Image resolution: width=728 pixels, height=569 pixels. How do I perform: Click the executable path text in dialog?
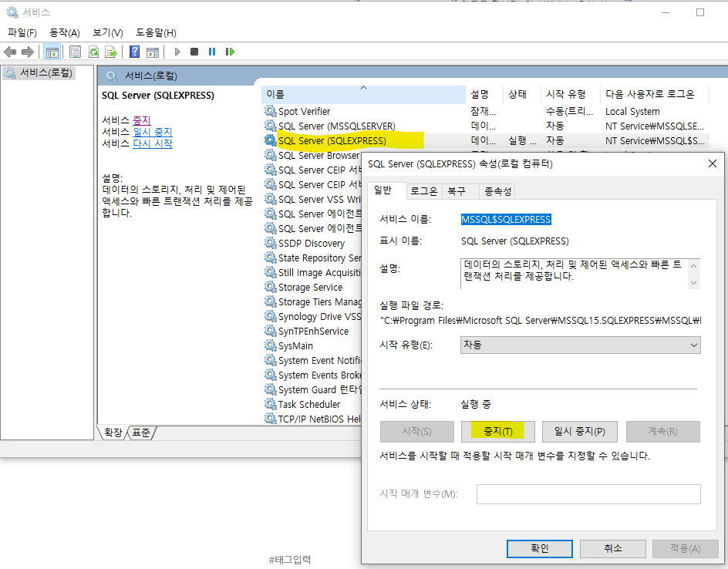pos(541,320)
